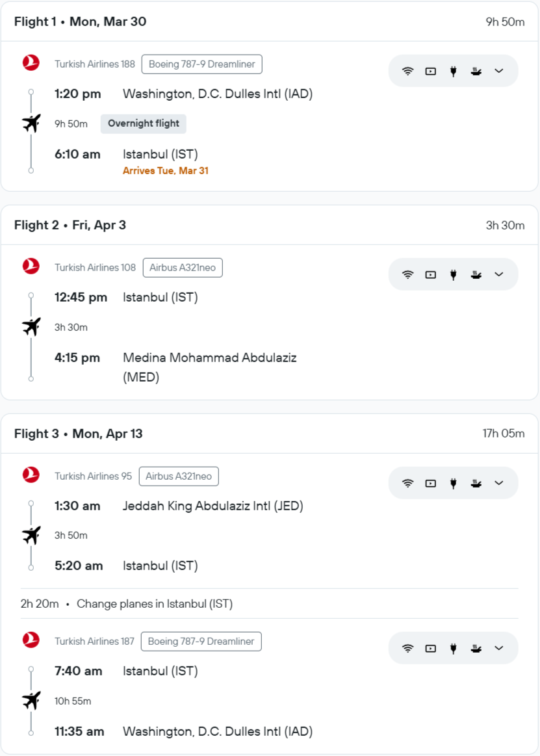Click Arrives Tue, Mar 31 notice
Screen dimensions: 540x756
tap(166, 170)
